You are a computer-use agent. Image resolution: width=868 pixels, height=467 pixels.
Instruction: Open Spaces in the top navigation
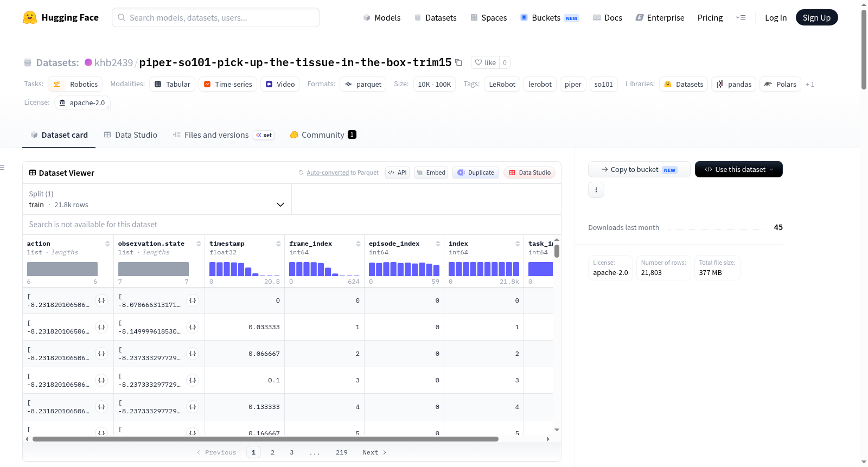point(489,17)
